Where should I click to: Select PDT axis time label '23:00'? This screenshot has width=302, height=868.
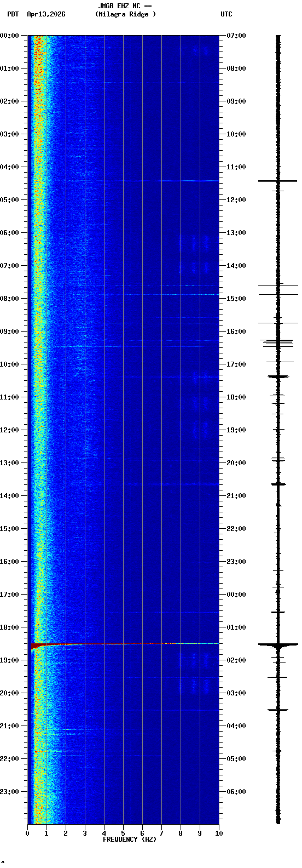pyautogui.click(x=9, y=792)
